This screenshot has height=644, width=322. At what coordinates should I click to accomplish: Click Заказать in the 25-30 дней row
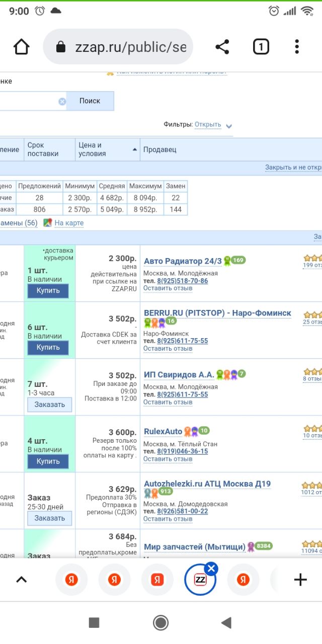point(50,518)
